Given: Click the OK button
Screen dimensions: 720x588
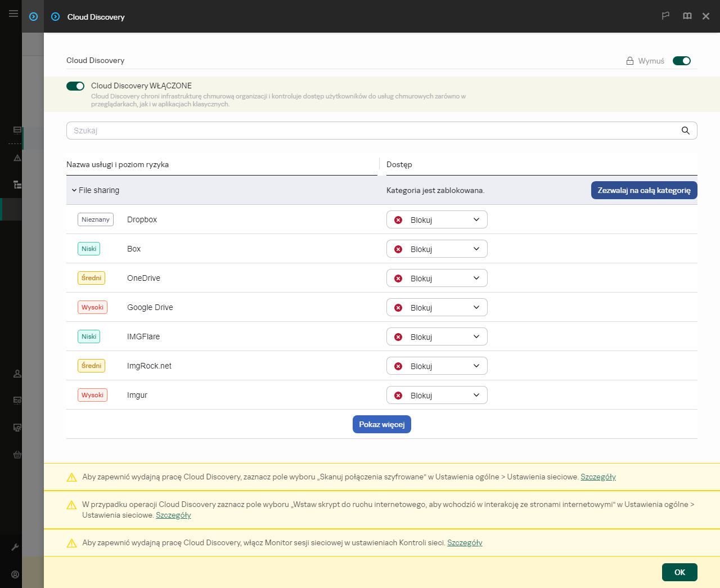Looking at the screenshot, I should [679, 572].
